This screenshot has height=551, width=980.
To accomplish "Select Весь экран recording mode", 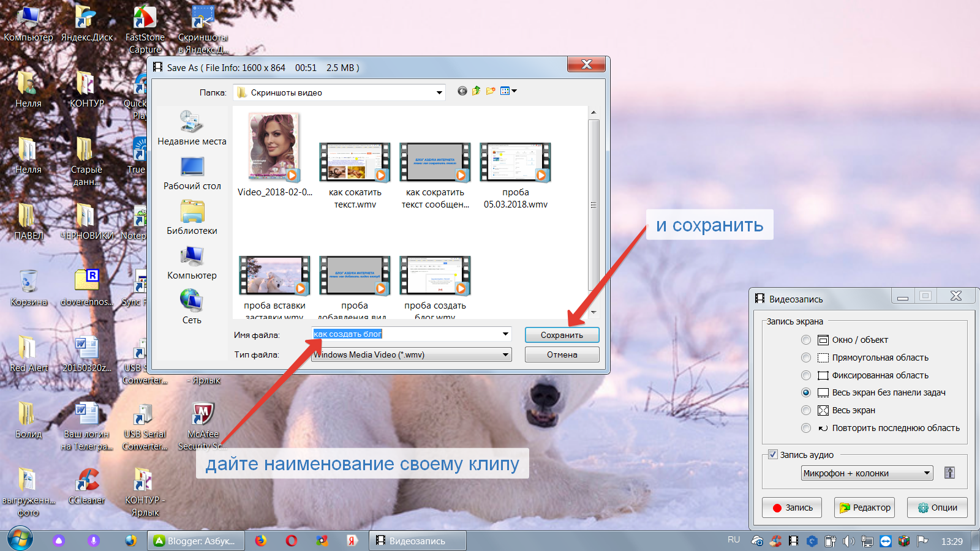I will [x=806, y=410].
